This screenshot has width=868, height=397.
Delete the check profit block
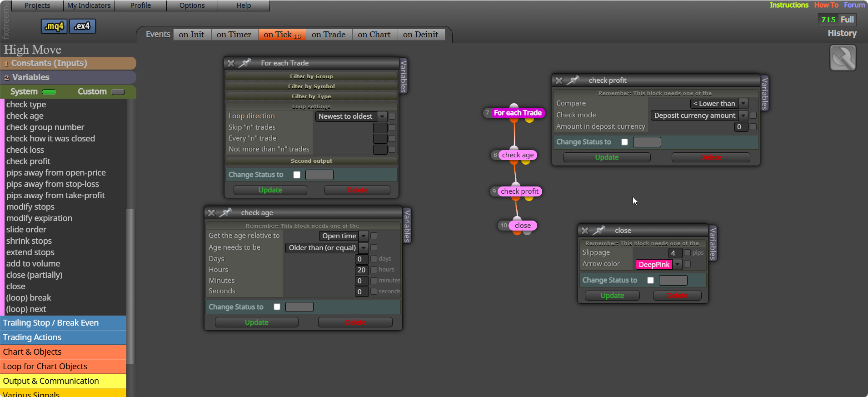[x=711, y=157]
